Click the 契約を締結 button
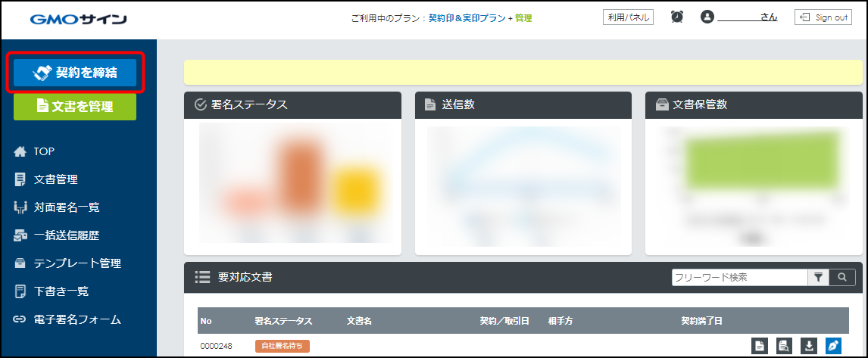The width and height of the screenshot is (868, 358). click(x=75, y=73)
